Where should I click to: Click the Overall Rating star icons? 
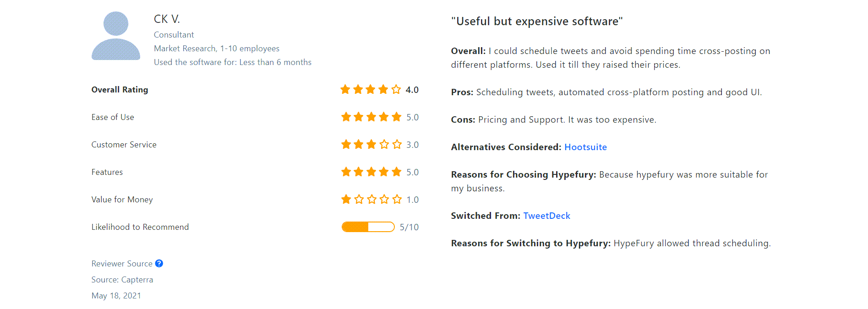371,89
